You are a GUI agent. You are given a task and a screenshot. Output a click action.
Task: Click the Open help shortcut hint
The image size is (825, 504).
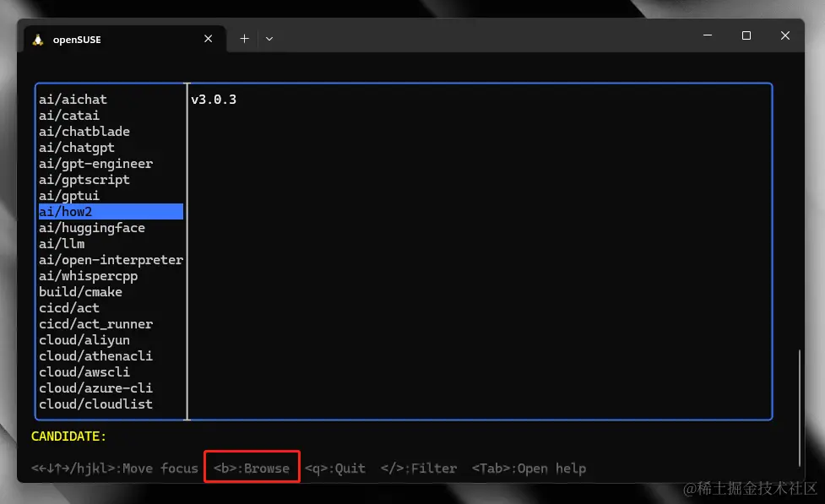tap(528, 468)
